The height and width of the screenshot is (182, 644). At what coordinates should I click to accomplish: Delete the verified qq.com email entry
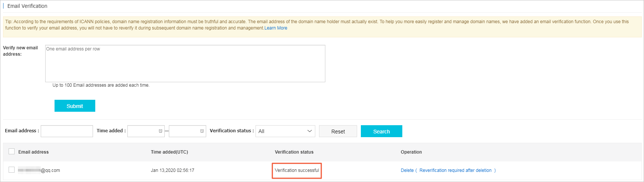[407, 170]
